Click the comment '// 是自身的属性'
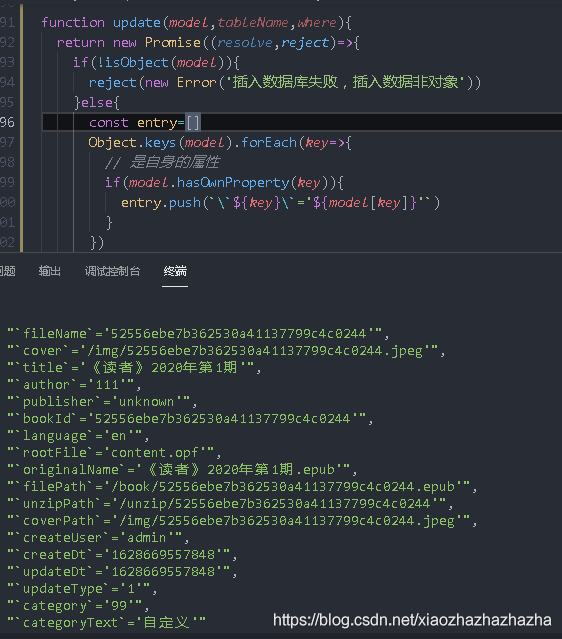Viewport: 562px width, 639px height. click(162, 162)
